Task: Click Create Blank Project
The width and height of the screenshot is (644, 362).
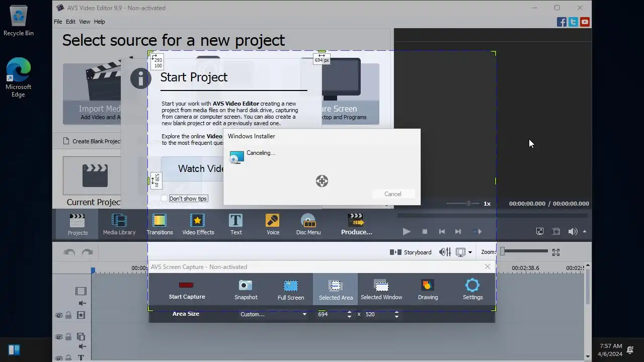Action: coord(92,141)
